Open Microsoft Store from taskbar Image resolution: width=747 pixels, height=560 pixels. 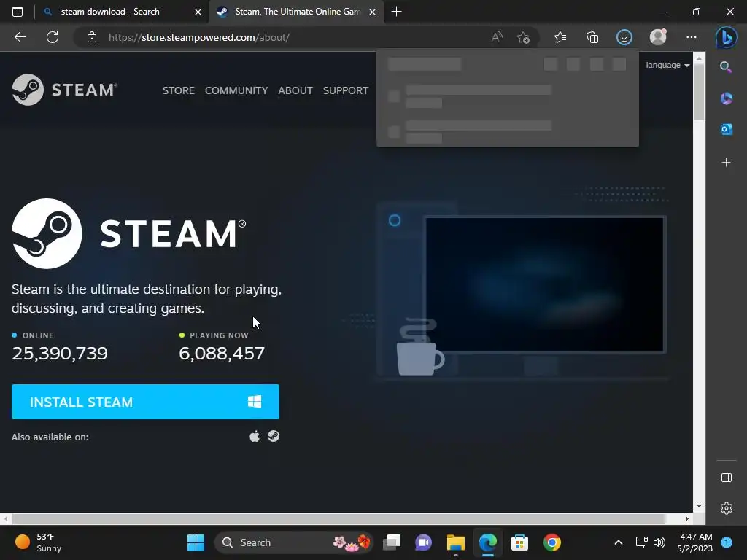click(x=519, y=542)
